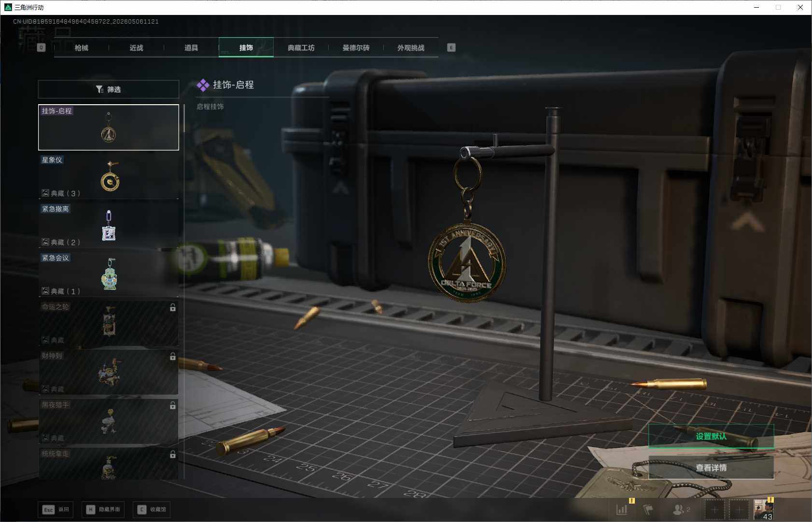Open the 曼德尔砖 tab
The width and height of the screenshot is (812, 522).
point(356,48)
